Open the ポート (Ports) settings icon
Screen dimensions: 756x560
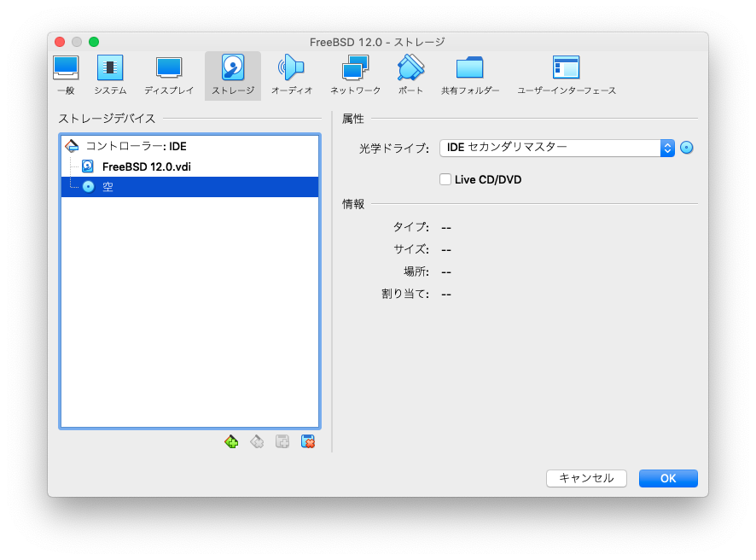[x=410, y=74]
